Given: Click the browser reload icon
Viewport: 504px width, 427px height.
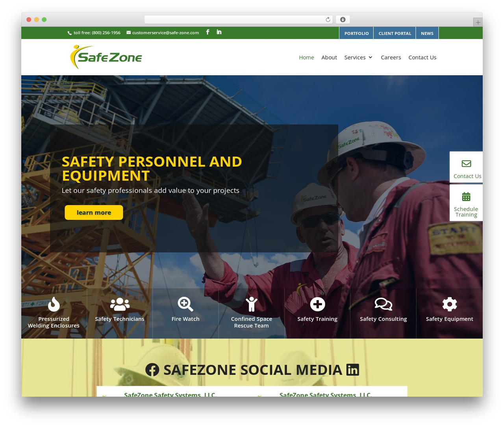Looking at the screenshot, I should click(328, 20).
